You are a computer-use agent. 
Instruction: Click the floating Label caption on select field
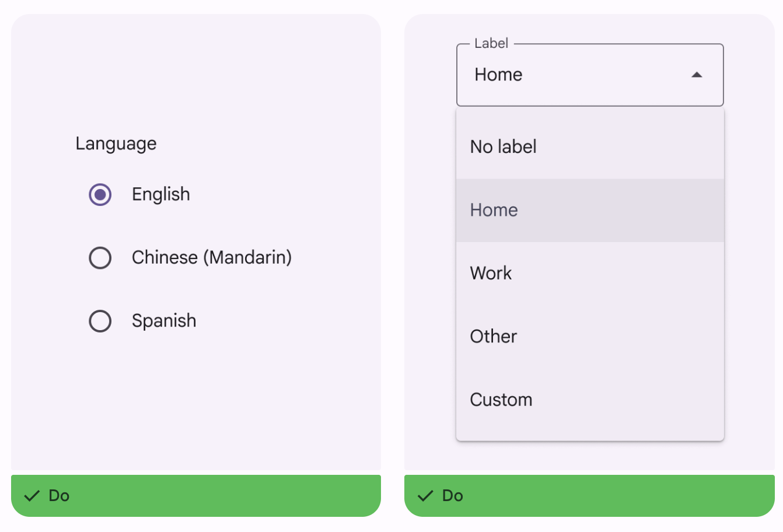tap(491, 44)
